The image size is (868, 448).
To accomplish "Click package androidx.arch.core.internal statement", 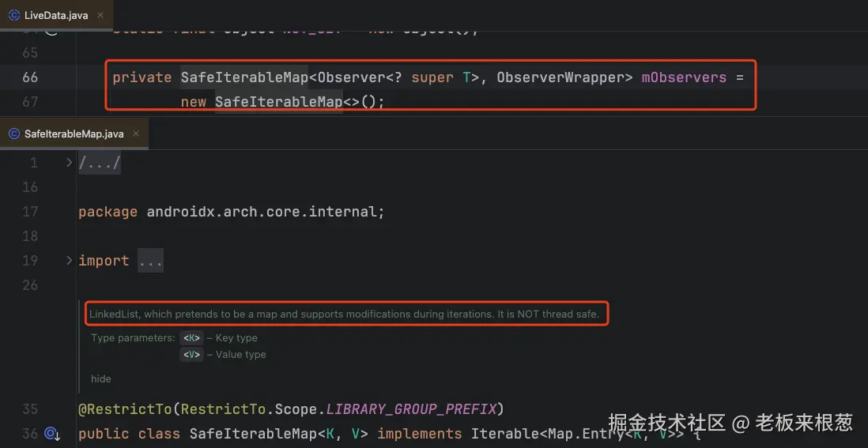I will [x=232, y=212].
